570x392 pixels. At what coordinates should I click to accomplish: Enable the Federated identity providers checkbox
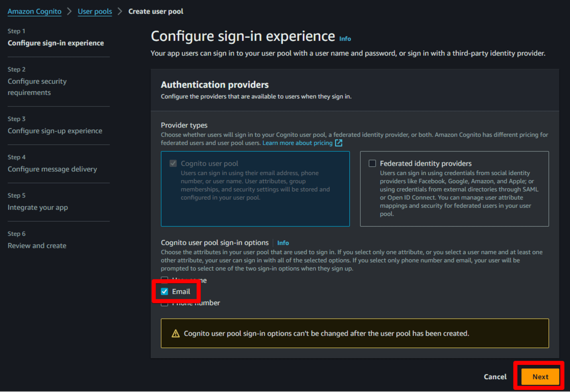point(372,163)
